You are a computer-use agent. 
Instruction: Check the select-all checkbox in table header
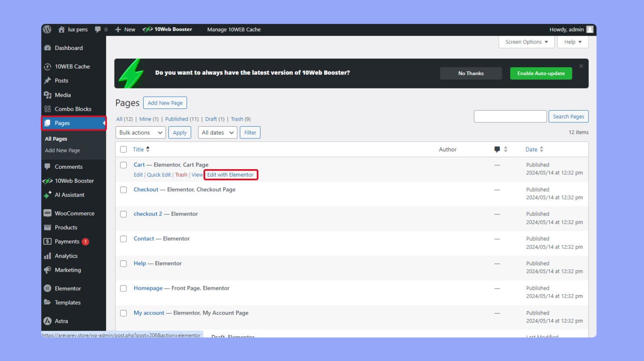tap(124, 149)
